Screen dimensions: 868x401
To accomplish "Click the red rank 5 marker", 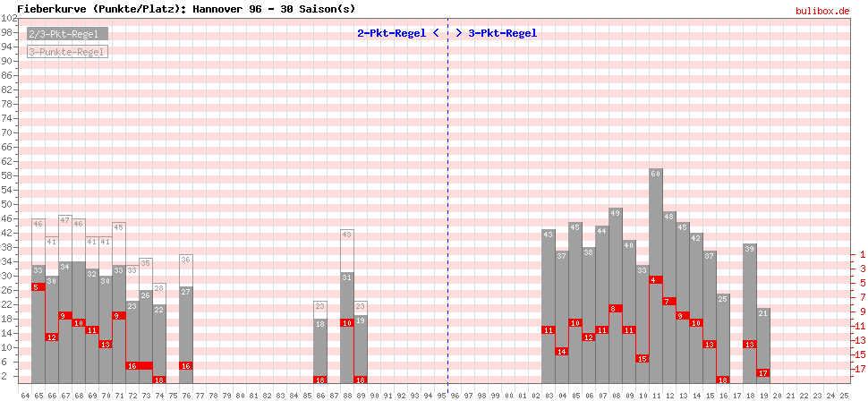I will [38, 286].
